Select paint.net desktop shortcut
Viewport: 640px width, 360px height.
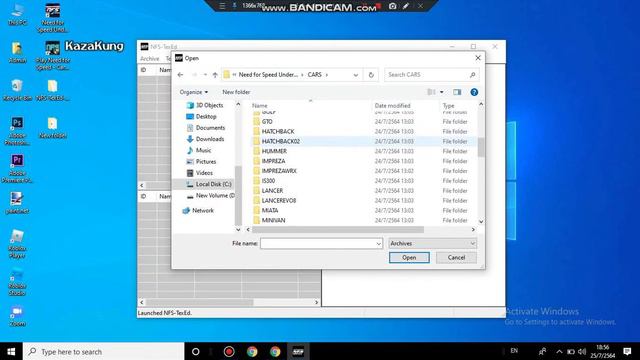[x=17, y=203]
